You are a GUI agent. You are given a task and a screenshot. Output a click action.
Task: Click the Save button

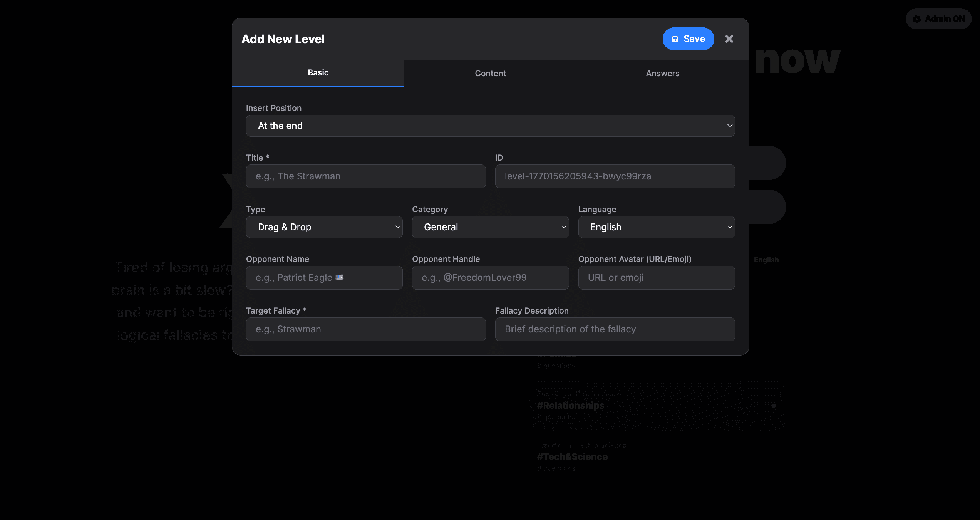[x=688, y=39]
